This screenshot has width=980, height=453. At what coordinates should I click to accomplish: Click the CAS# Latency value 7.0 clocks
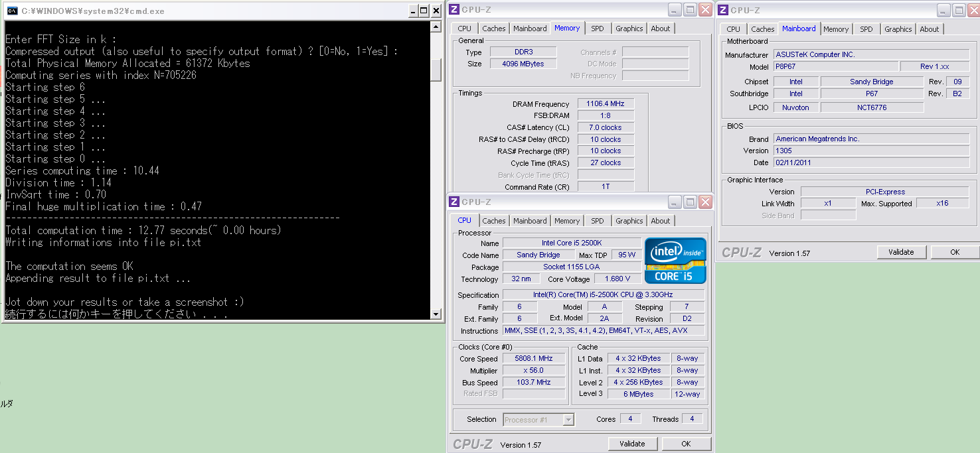tap(606, 127)
